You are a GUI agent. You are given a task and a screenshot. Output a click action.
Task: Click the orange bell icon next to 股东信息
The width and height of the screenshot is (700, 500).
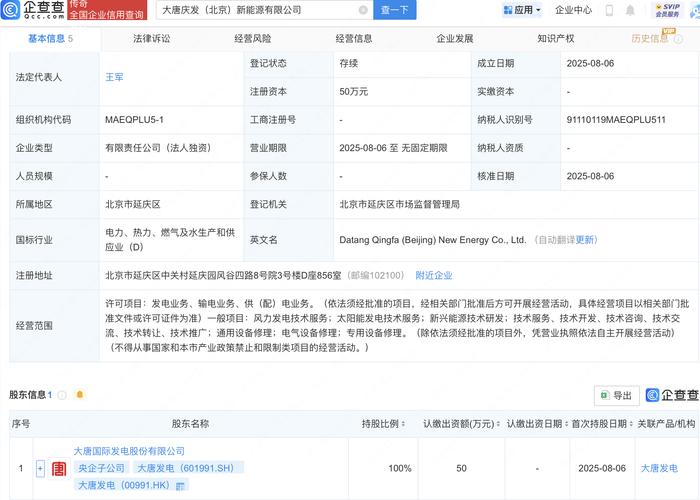pyautogui.click(x=80, y=394)
